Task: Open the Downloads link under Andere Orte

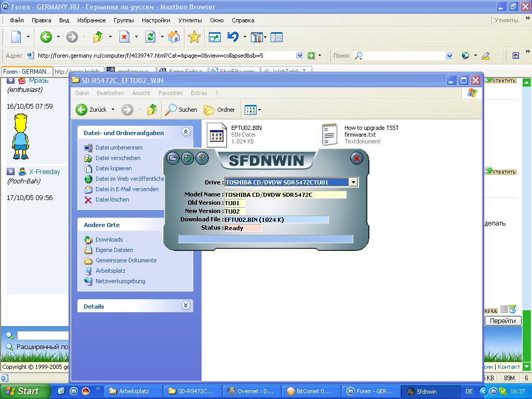Action: pyautogui.click(x=109, y=240)
